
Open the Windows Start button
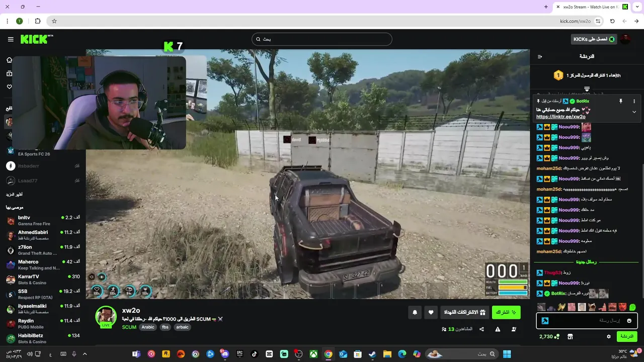pyautogui.click(x=507, y=354)
